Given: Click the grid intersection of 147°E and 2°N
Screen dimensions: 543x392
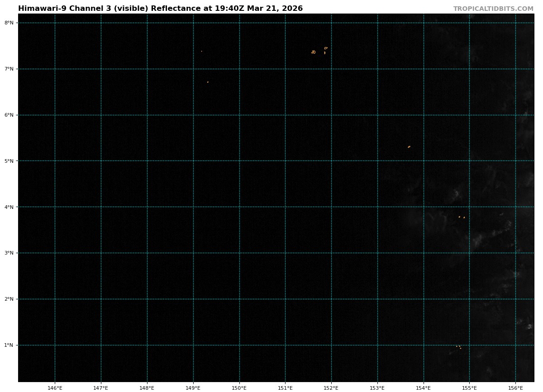Looking at the screenshot, I should 101,299.
